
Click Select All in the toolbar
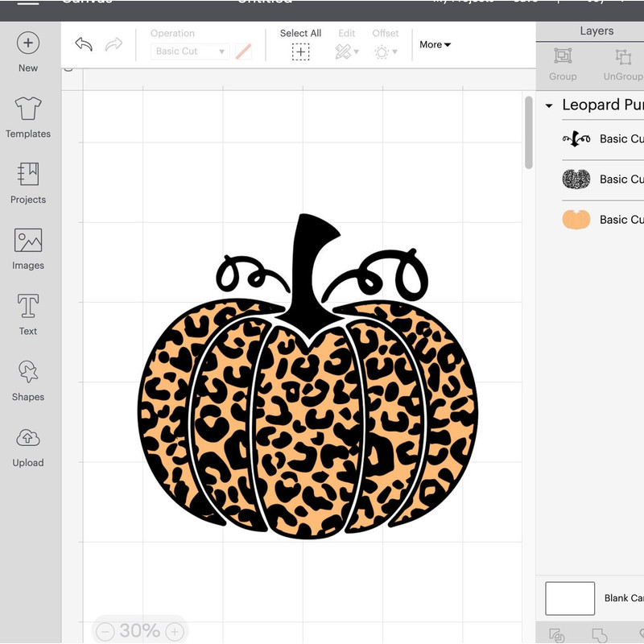point(300,33)
